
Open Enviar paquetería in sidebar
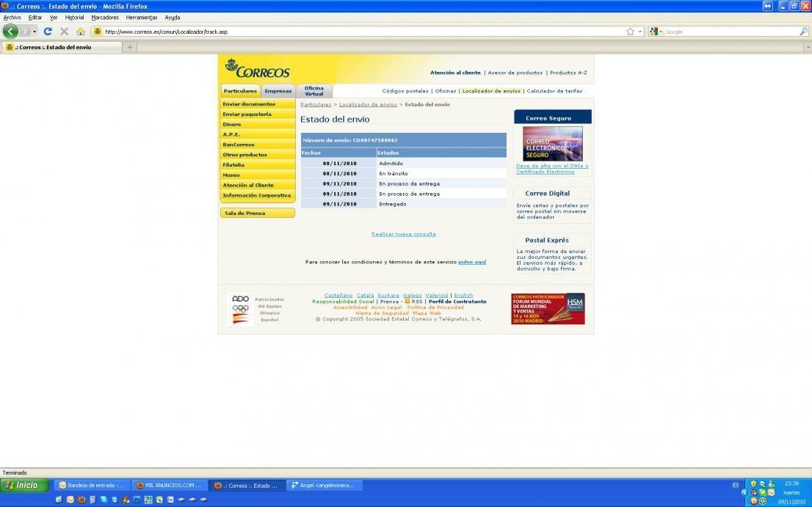pos(258,114)
